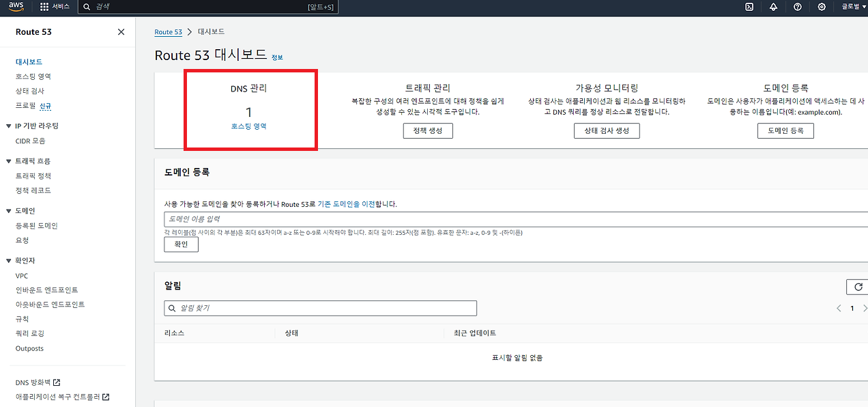Click the 도메인 등록 button
Image resolution: width=868 pixels, height=407 pixels.
(x=785, y=130)
